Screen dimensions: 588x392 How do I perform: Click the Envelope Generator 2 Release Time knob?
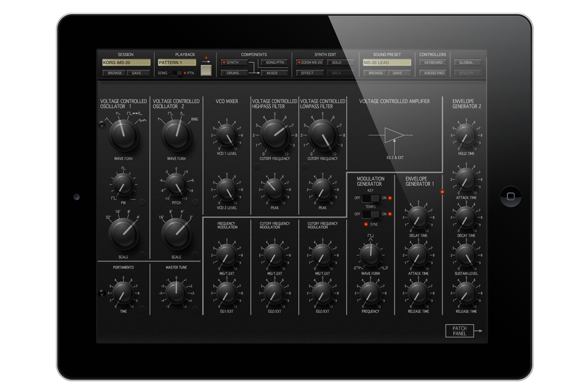pos(466,293)
